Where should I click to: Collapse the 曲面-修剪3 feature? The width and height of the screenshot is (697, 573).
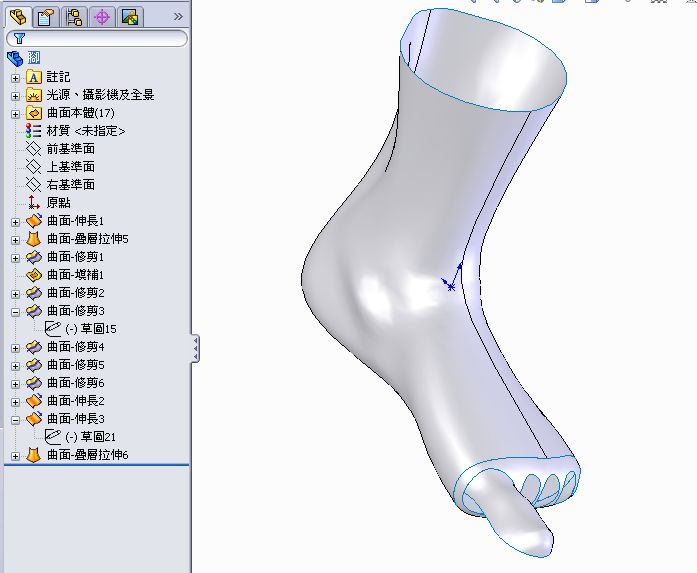(16, 312)
